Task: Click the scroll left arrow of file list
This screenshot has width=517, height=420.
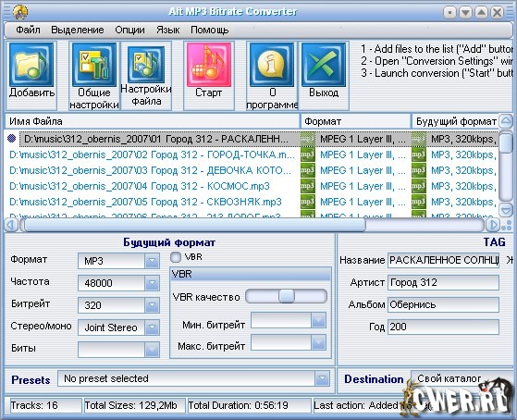Action: coord(11,225)
